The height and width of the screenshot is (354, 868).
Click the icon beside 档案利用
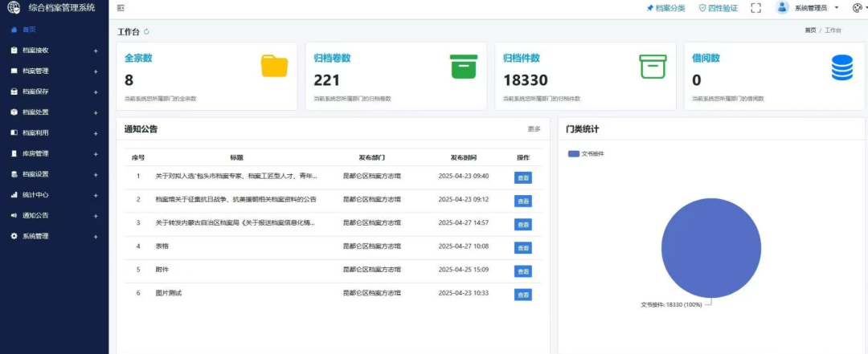(x=14, y=133)
